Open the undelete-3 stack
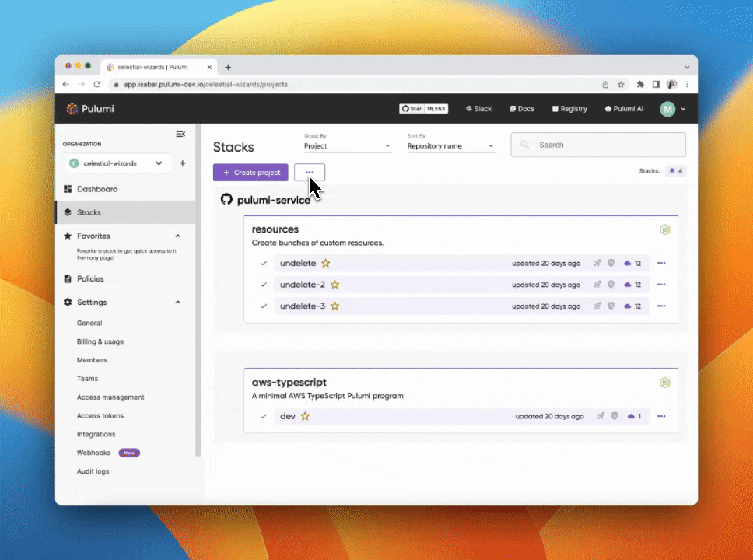 (x=303, y=306)
